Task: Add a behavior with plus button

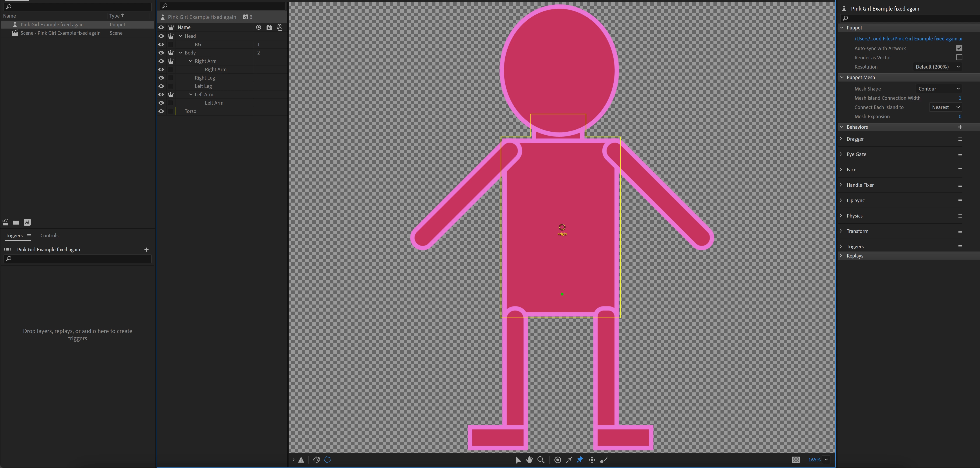Action: (960, 127)
